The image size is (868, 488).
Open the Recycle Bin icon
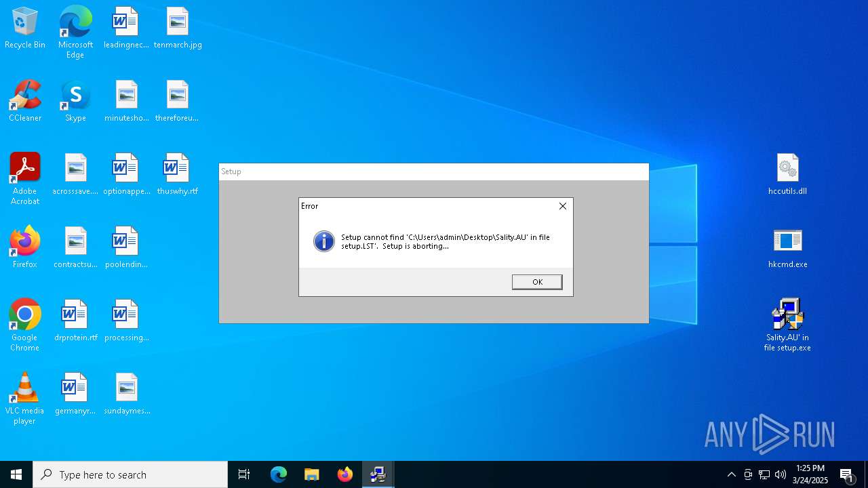(25, 28)
